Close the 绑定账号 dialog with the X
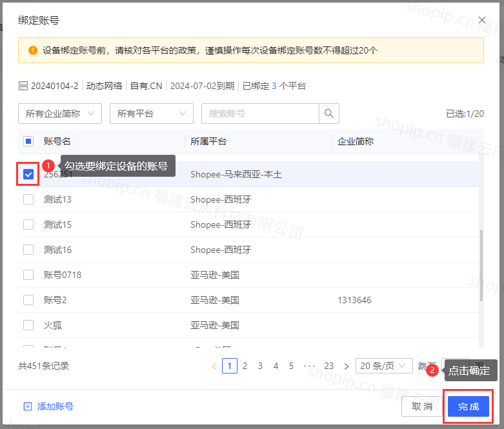 tap(482, 20)
